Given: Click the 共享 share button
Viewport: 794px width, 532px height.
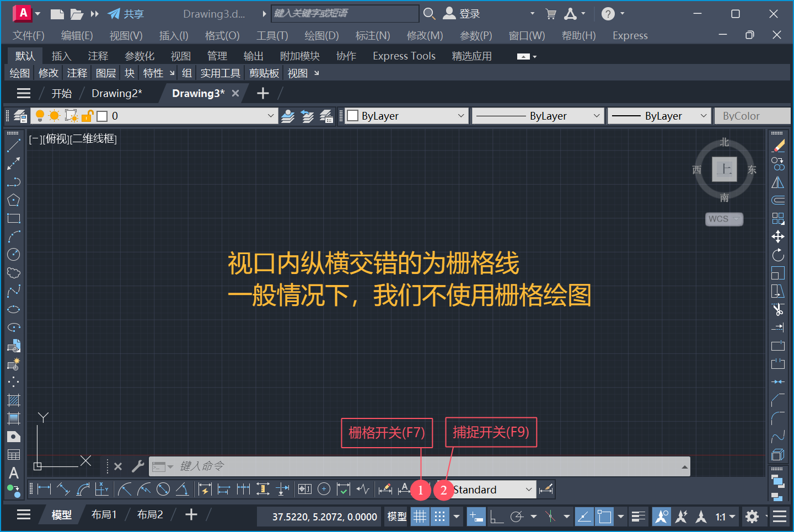Looking at the screenshot, I should click(x=126, y=14).
